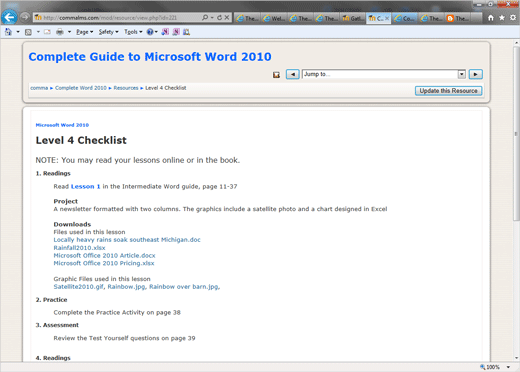
Task: Click the Research icon in command bar
Action: (186, 32)
